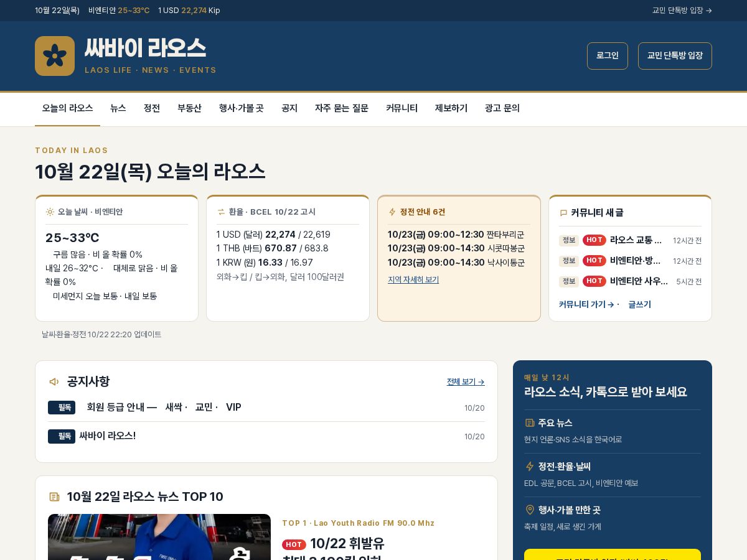
Task: Go to 커뮤니티 in navigation
Action: point(402,108)
